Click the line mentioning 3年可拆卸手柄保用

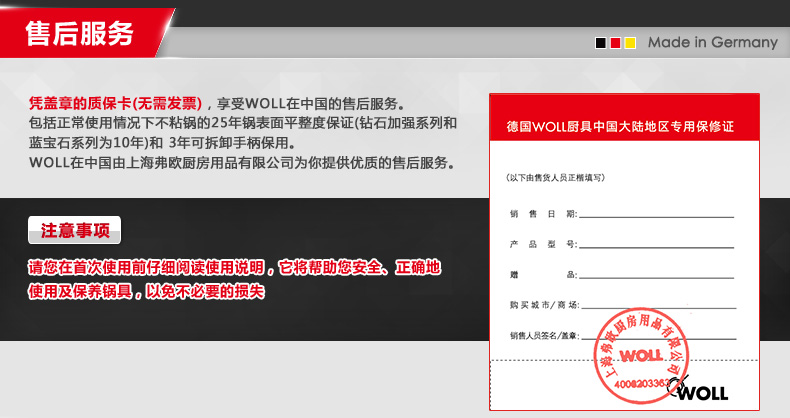point(162,143)
